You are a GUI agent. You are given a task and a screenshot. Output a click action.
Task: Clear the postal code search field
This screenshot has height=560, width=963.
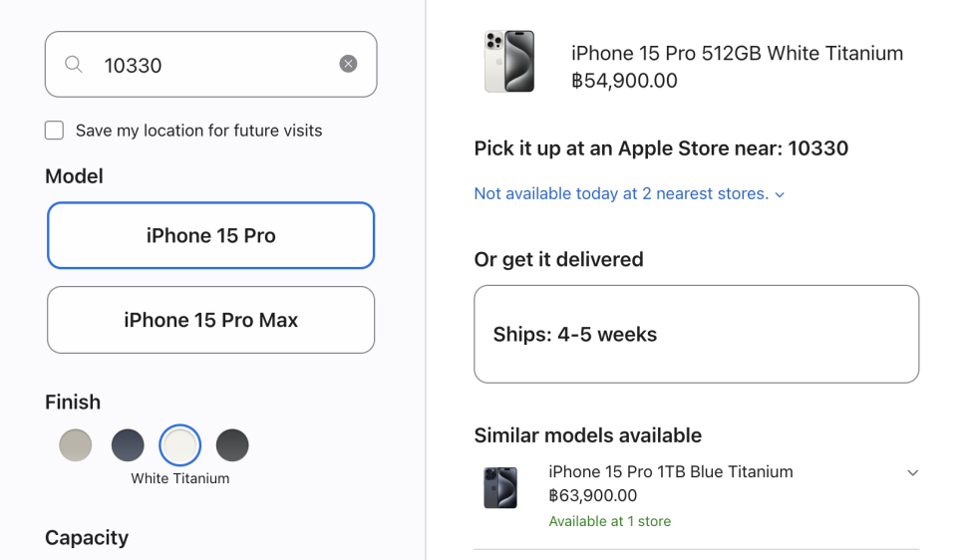click(348, 64)
